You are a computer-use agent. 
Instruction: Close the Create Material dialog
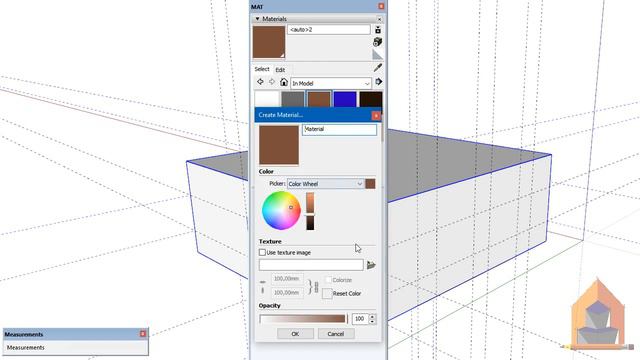tap(376, 116)
